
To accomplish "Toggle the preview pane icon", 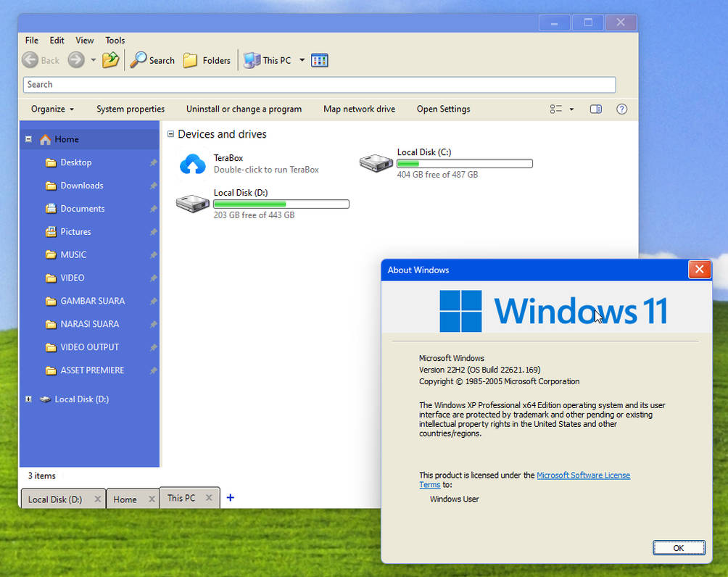I will pyautogui.click(x=595, y=109).
